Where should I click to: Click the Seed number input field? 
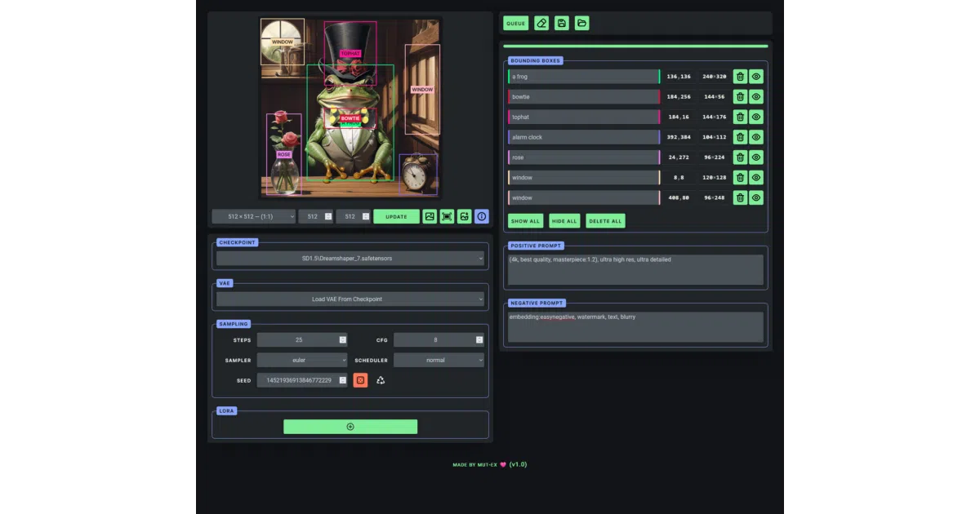point(302,380)
